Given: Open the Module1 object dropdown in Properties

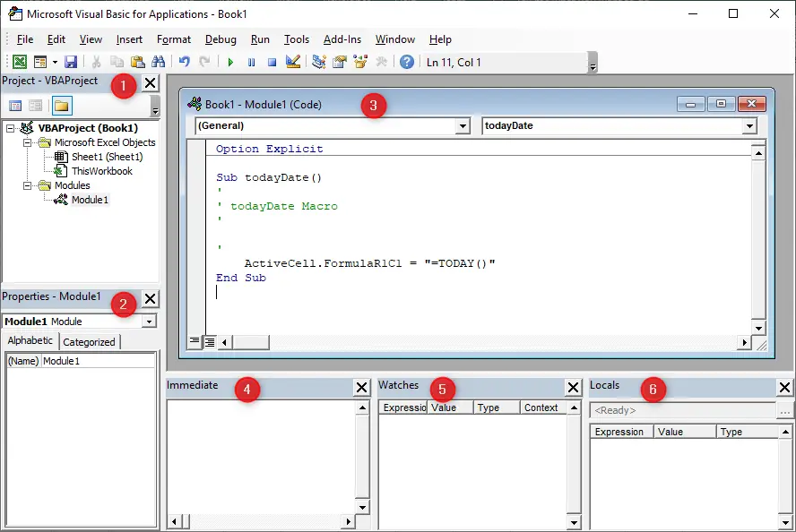Looking at the screenshot, I should click(x=149, y=322).
